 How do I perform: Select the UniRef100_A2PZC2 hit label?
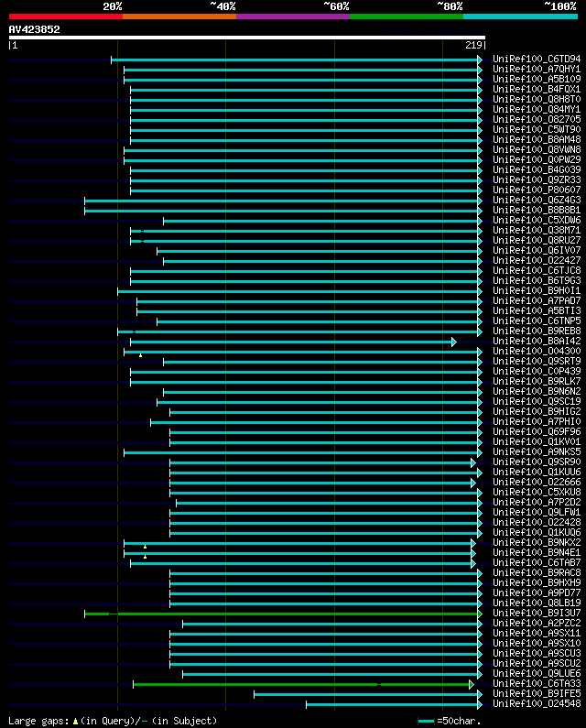pyautogui.click(x=537, y=623)
